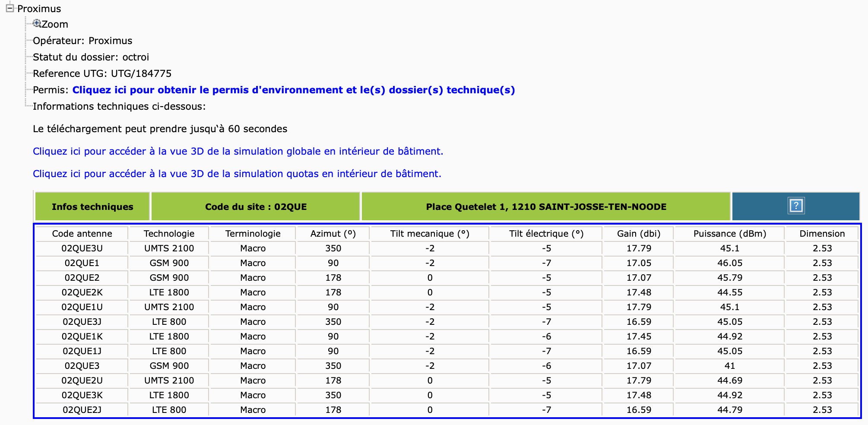Viewport: 868px width, 425px height.
Task: Click UMTS 2100 technology in 02QUE2U row
Action: point(169,381)
